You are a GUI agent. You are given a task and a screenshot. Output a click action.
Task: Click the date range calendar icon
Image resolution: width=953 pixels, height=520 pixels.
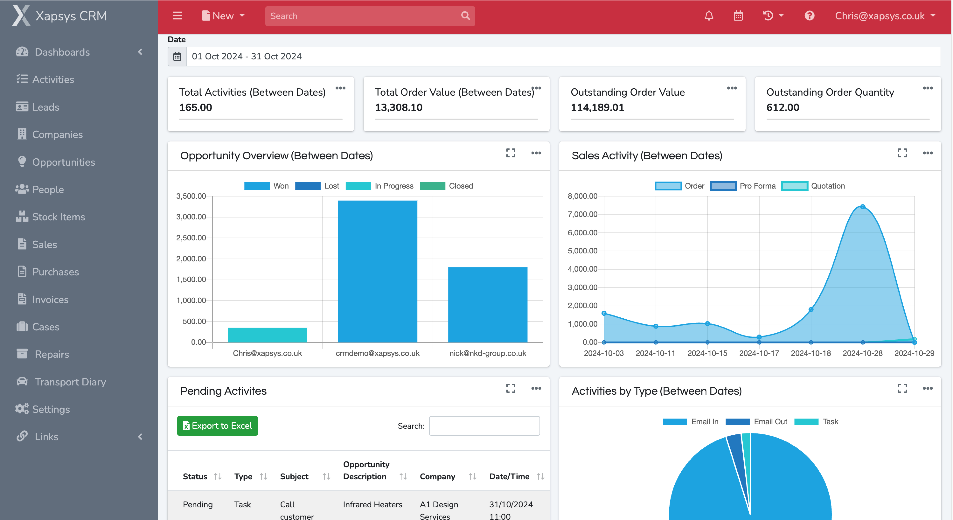point(177,56)
